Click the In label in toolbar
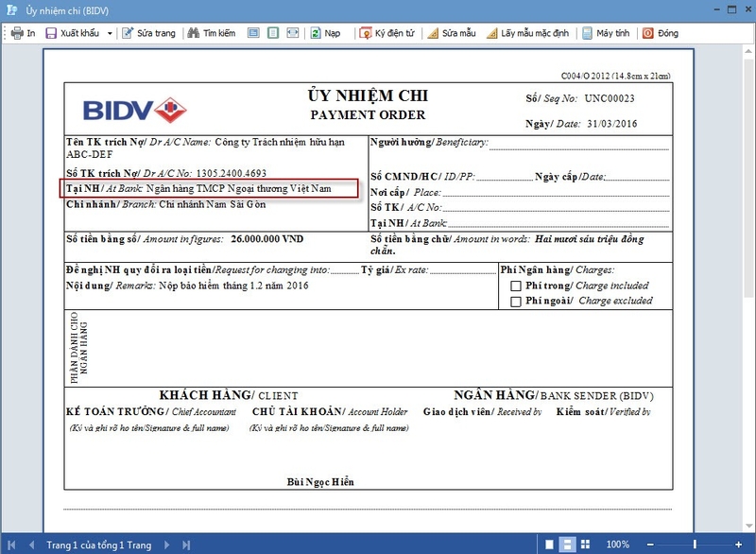 [31, 33]
